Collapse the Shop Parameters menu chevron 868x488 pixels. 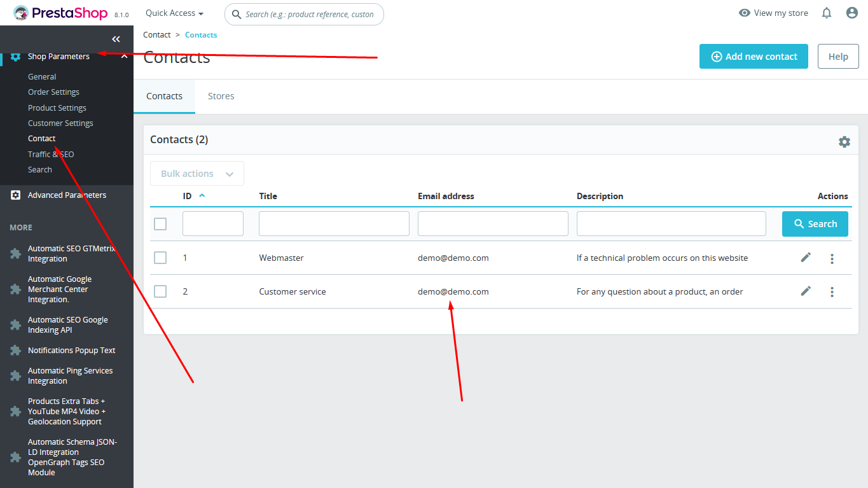[124, 57]
